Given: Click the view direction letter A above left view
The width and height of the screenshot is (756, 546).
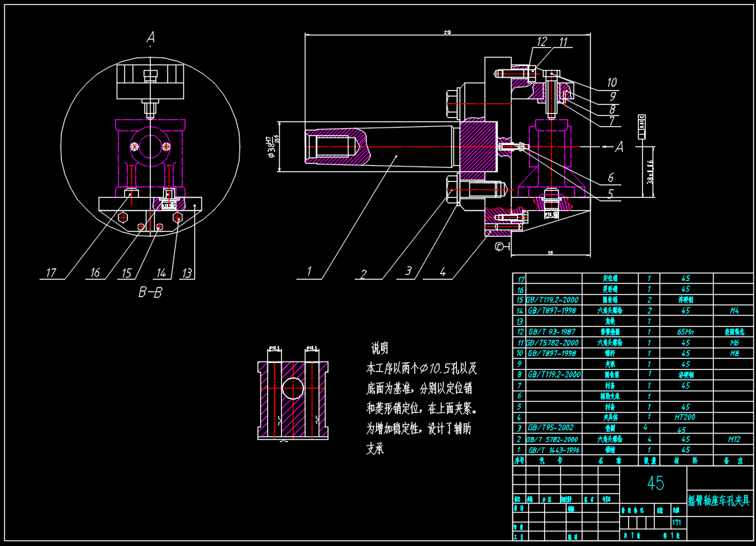Looking at the screenshot, I should tap(151, 39).
